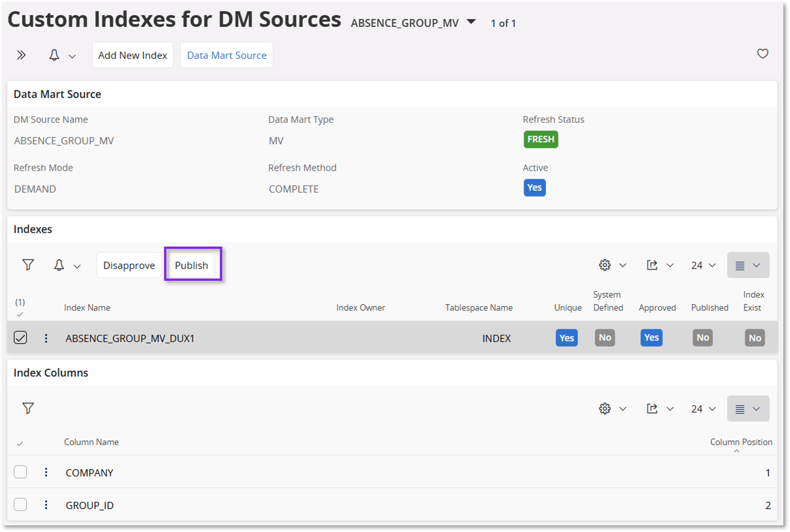Sort by Index Name column header
790x532 pixels.
tap(87, 307)
